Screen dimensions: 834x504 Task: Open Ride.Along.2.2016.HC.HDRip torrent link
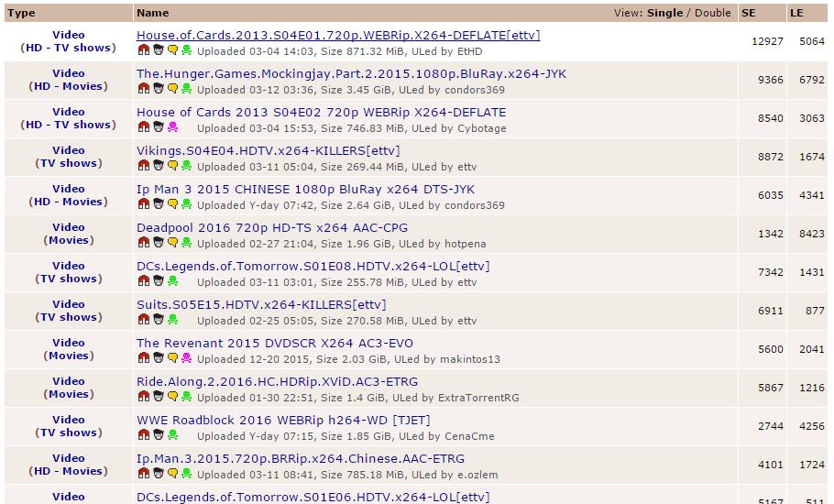click(277, 382)
